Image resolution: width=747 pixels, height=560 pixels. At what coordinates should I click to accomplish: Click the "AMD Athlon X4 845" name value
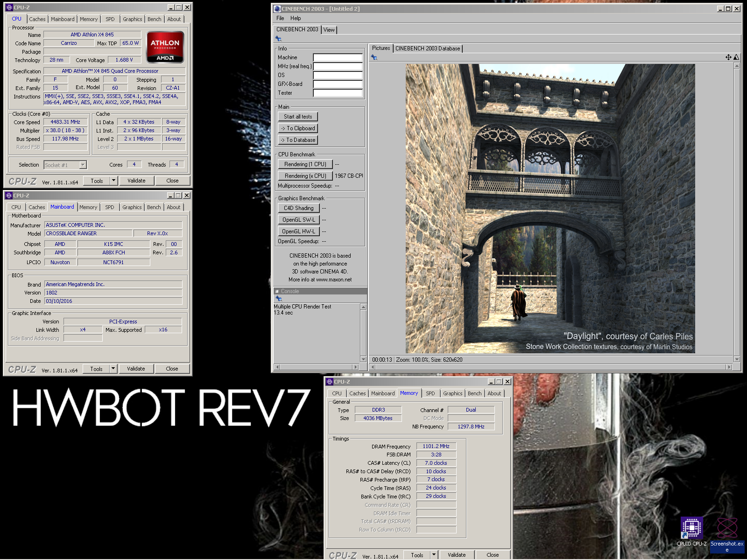[x=92, y=35]
